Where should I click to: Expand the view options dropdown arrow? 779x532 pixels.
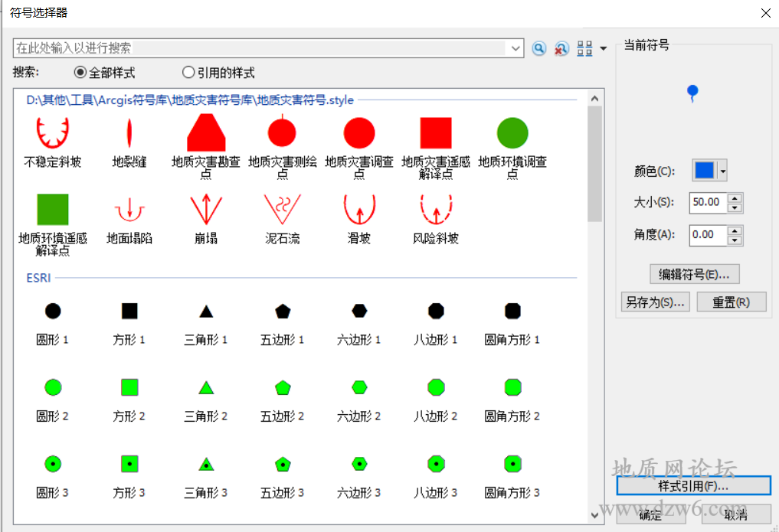click(604, 49)
